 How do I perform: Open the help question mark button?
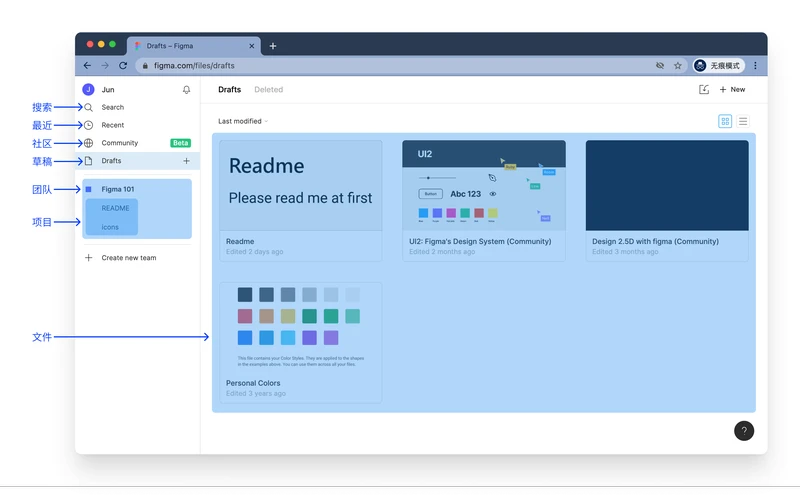point(744,431)
